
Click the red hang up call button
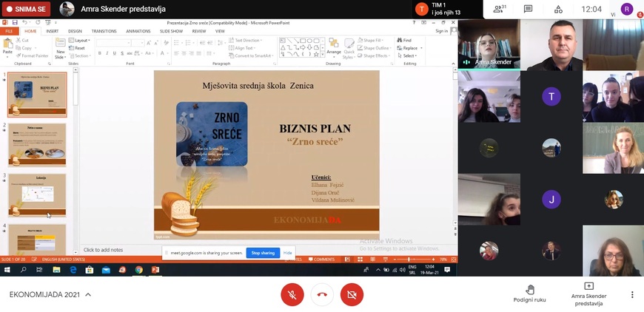(x=322, y=294)
